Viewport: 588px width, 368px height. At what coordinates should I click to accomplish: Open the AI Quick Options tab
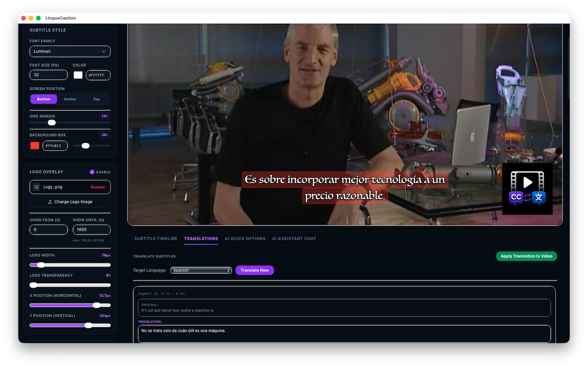pos(245,239)
